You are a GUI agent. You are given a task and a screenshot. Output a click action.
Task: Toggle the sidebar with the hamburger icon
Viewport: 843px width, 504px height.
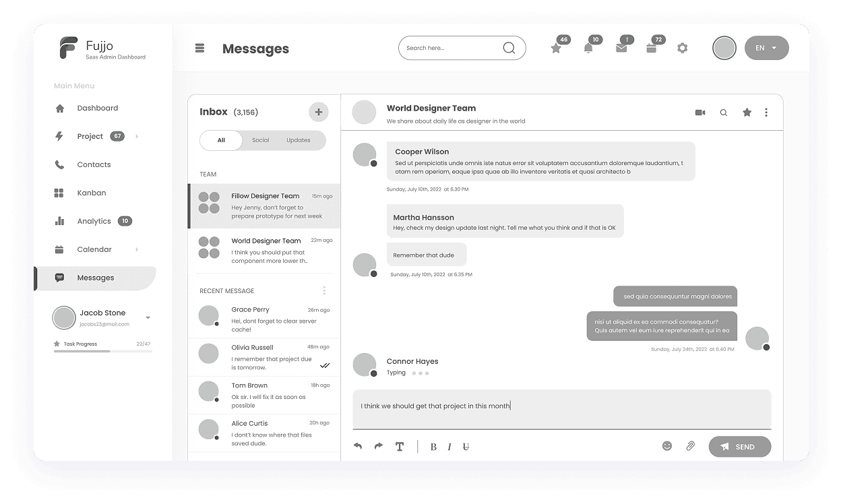click(x=199, y=48)
